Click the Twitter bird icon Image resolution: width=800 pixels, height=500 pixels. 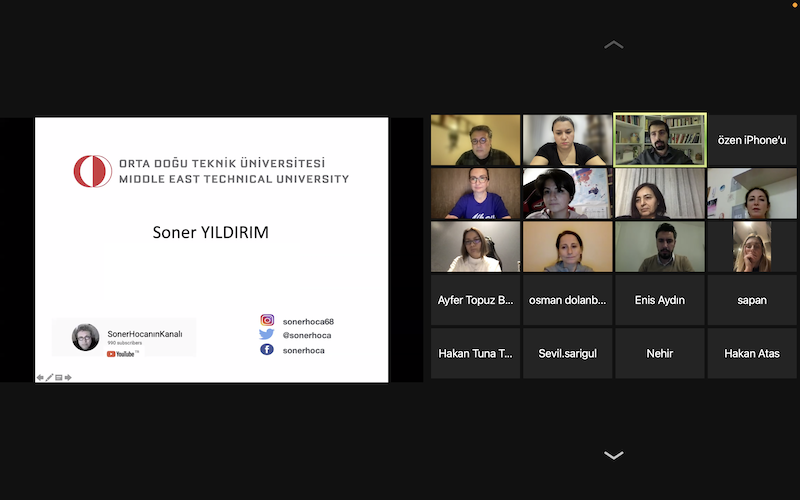point(267,335)
